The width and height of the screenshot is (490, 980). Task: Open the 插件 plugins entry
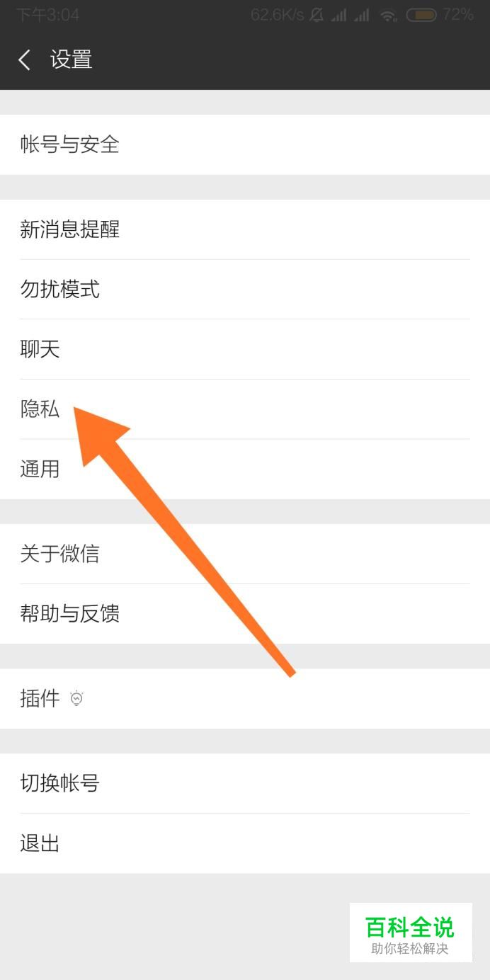click(x=245, y=699)
